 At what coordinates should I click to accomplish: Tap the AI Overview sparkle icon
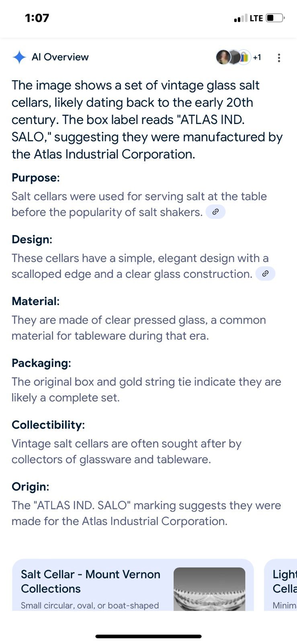[19, 57]
